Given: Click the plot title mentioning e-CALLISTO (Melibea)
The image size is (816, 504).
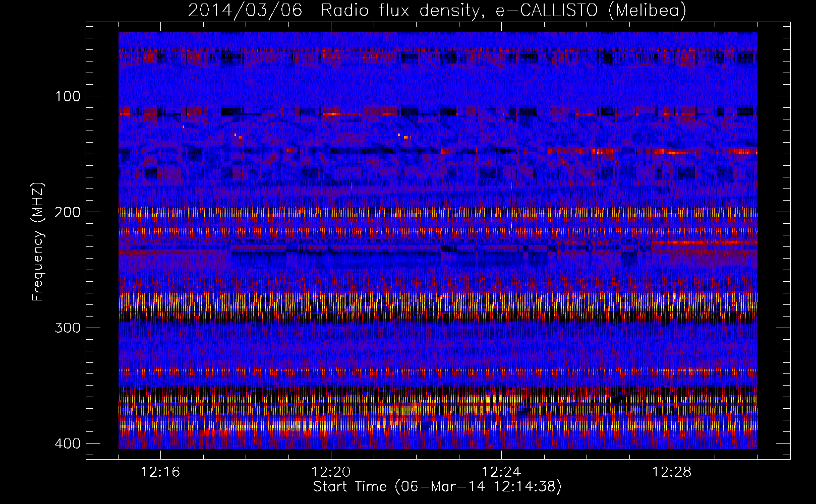Looking at the screenshot, I should coord(437,10).
